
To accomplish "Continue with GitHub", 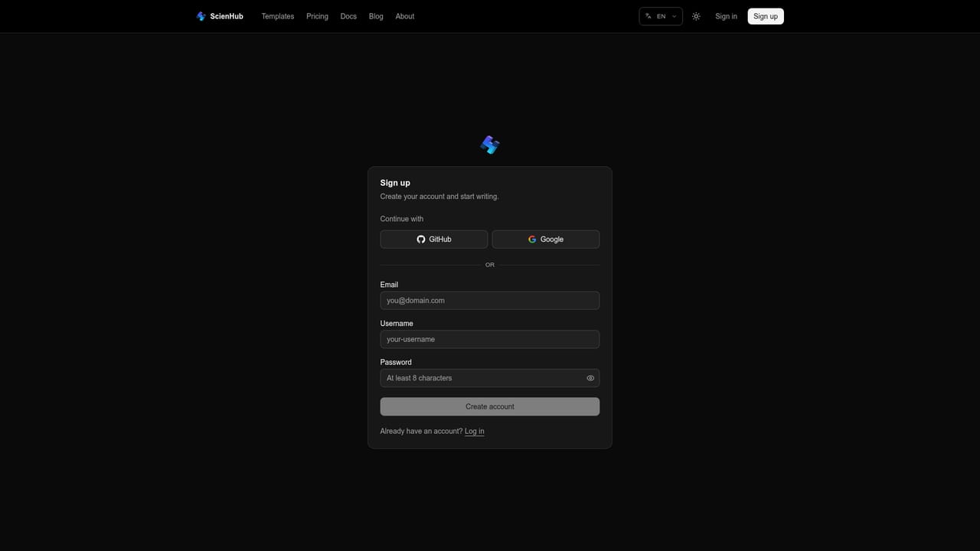I will 434,240.
